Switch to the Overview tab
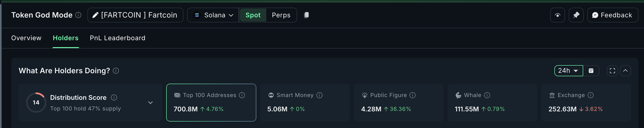The image size is (644, 128). tap(26, 38)
